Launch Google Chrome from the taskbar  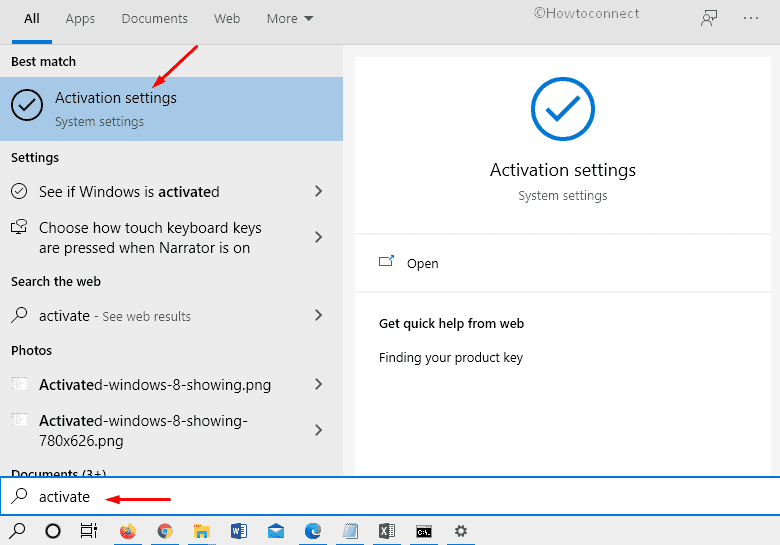(165, 531)
